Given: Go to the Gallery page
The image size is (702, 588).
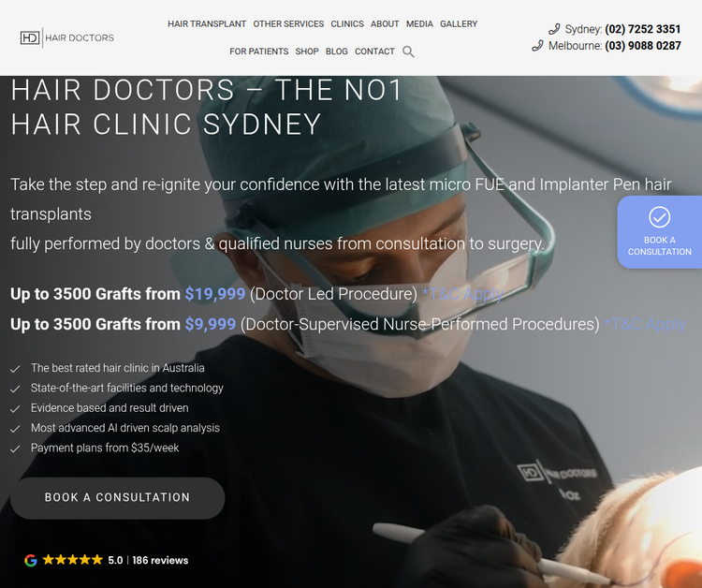Looking at the screenshot, I should [459, 23].
